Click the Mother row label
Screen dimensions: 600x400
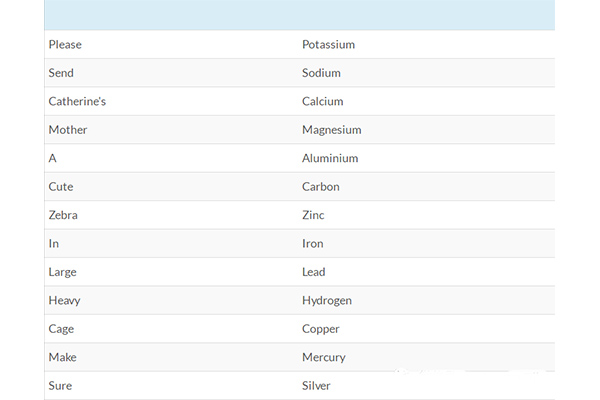click(68, 130)
